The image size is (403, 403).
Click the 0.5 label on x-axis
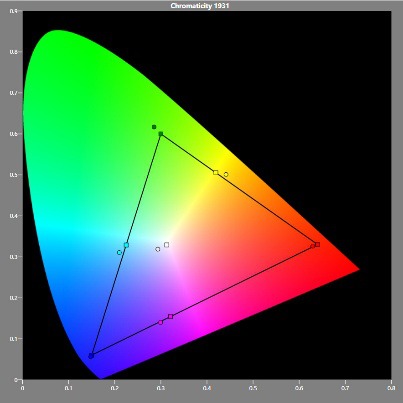click(253, 388)
